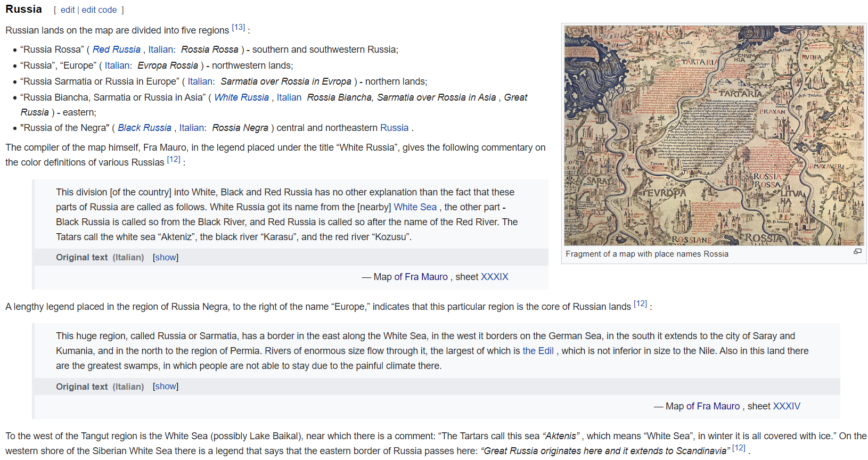Click the italic text 'Evropa Rossia'
868x460 pixels.
click(168, 65)
